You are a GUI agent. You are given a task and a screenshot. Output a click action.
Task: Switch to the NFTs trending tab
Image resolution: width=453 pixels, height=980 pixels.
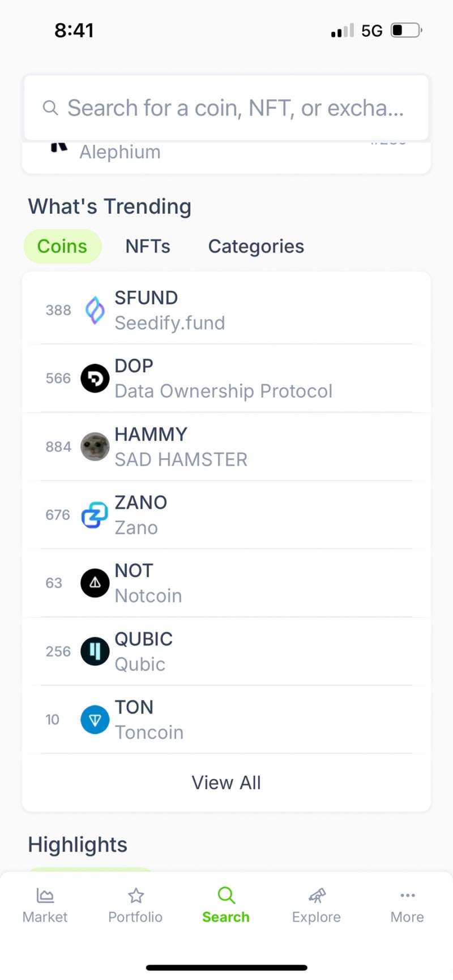coord(147,246)
